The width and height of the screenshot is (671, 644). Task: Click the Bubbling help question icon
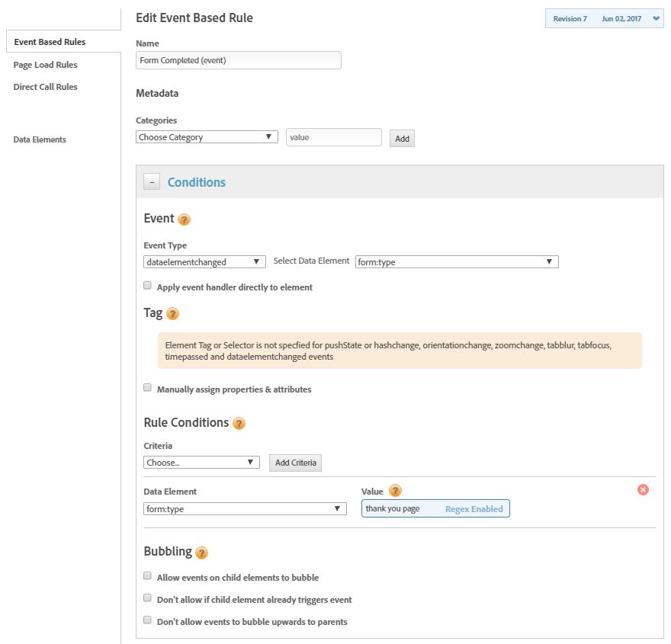(201, 553)
